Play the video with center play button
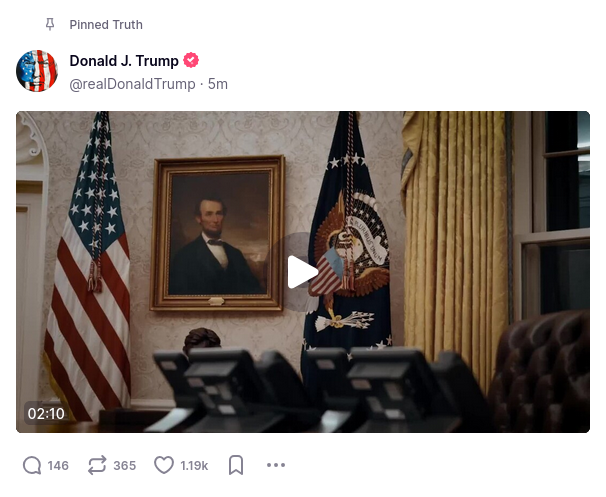The width and height of the screenshot is (606, 497). (303, 272)
